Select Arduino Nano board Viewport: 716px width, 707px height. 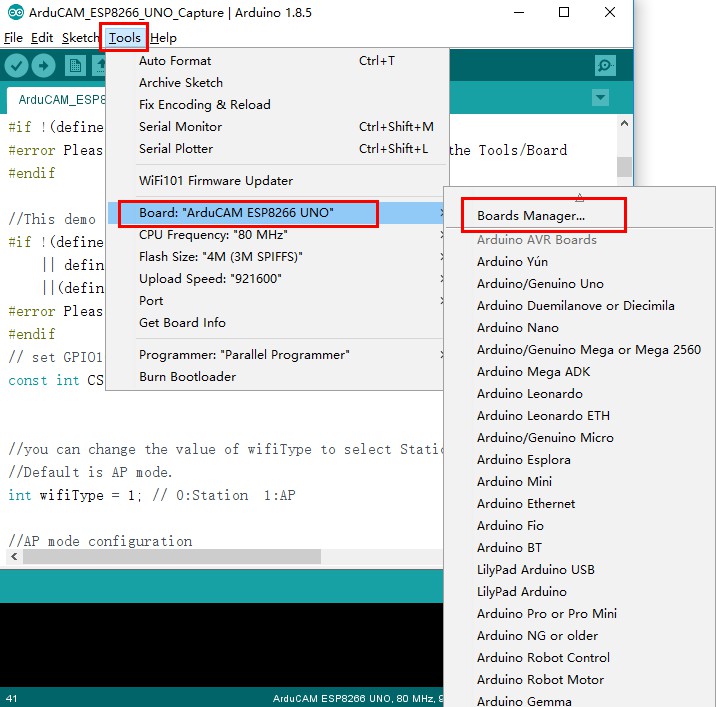tap(580, 327)
